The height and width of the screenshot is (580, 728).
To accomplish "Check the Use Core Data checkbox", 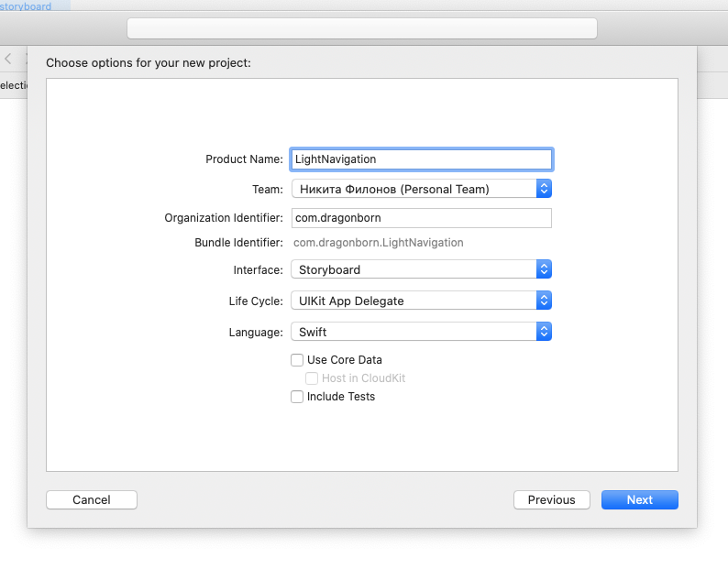I will coord(297,360).
